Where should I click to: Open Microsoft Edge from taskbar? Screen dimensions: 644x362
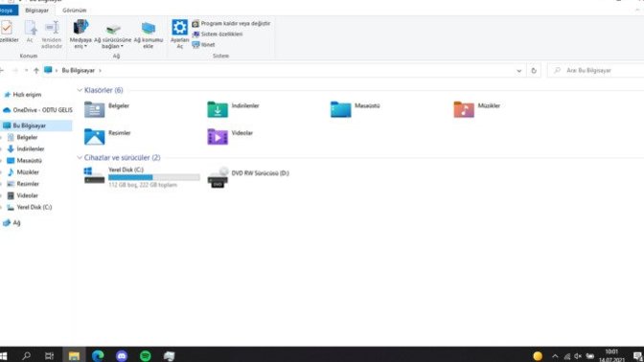tap(98, 356)
